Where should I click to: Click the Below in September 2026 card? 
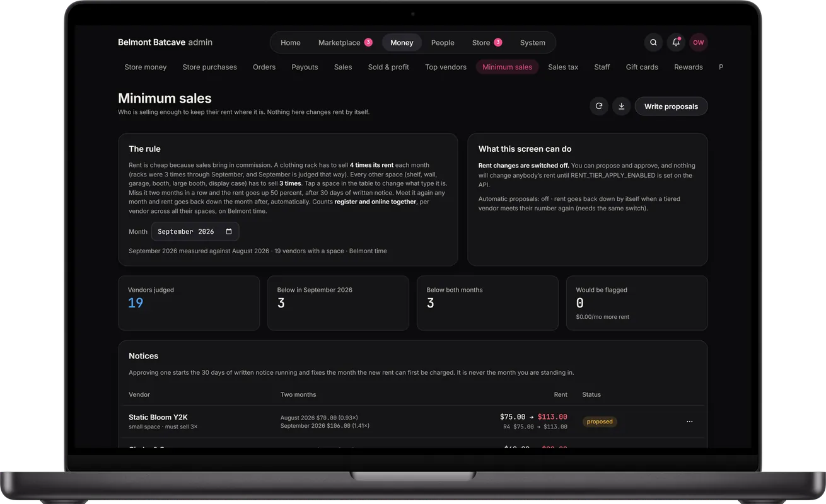[x=338, y=303]
